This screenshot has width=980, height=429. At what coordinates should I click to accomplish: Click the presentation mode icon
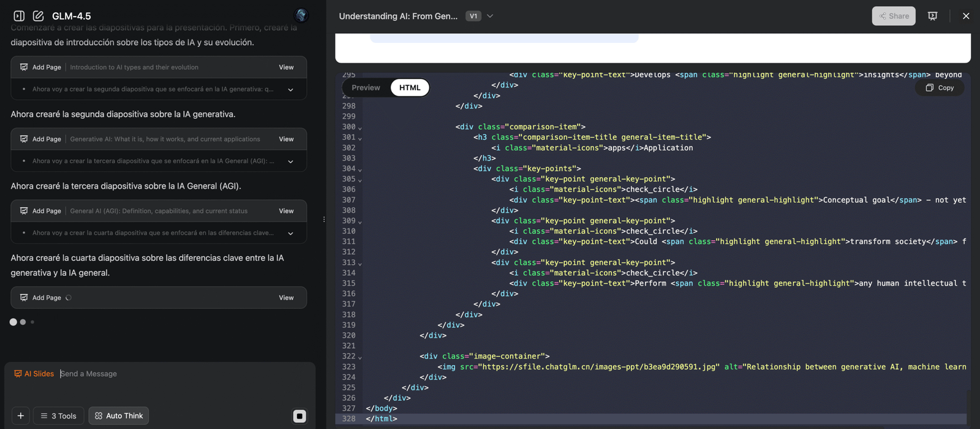(932, 16)
